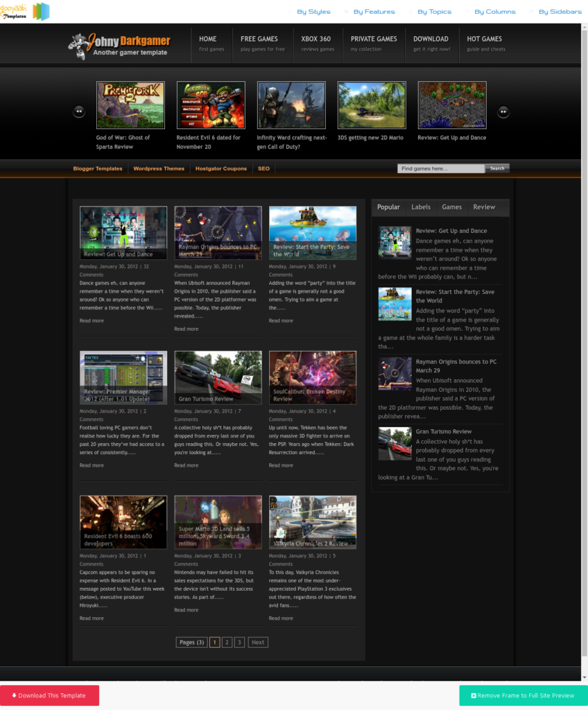588x710 pixels.
Task: Open Super Mario 3D Land post thumbnail
Action: pos(218,522)
